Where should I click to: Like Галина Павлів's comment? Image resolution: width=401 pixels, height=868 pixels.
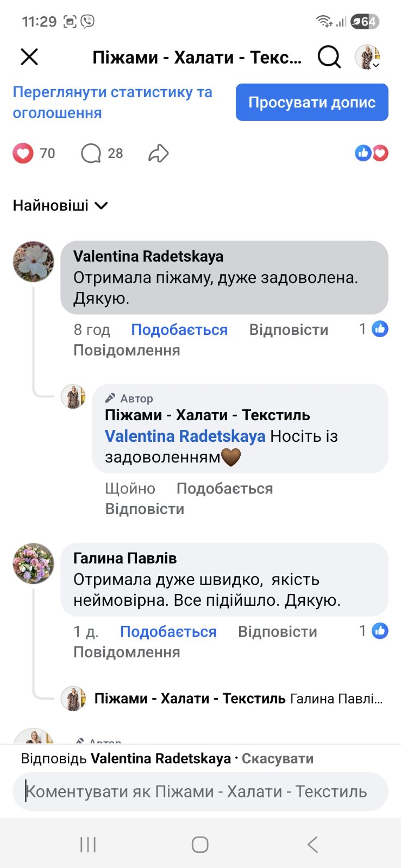point(168,632)
